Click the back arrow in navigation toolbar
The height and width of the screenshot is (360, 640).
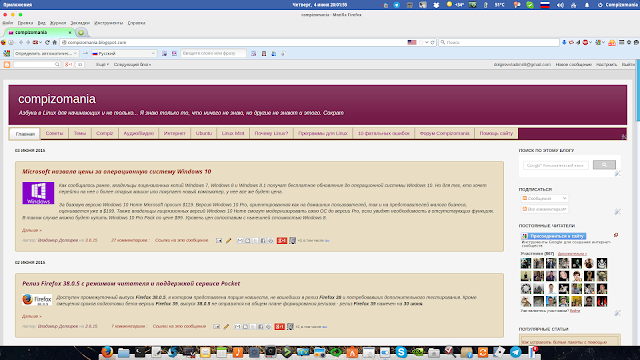click(x=21, y=42)
